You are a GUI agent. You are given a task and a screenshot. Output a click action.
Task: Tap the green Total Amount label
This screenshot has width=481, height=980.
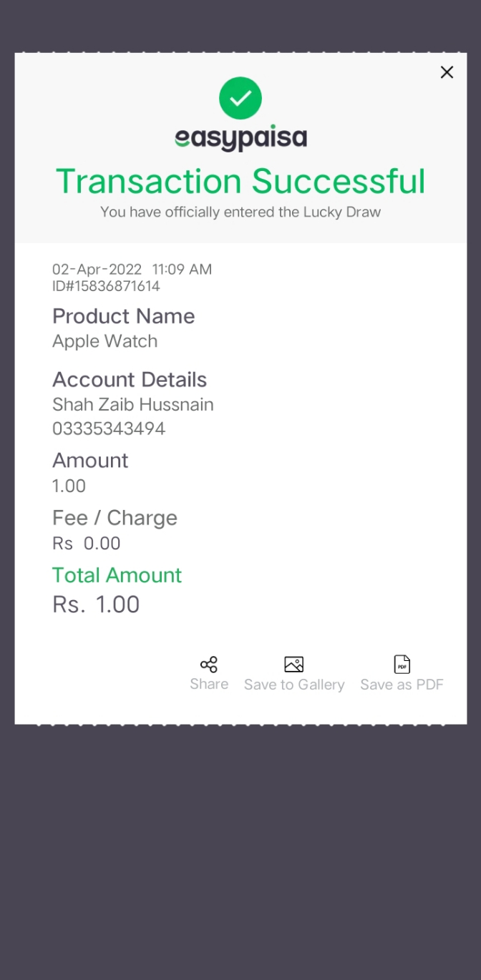[x=117, y=575]
